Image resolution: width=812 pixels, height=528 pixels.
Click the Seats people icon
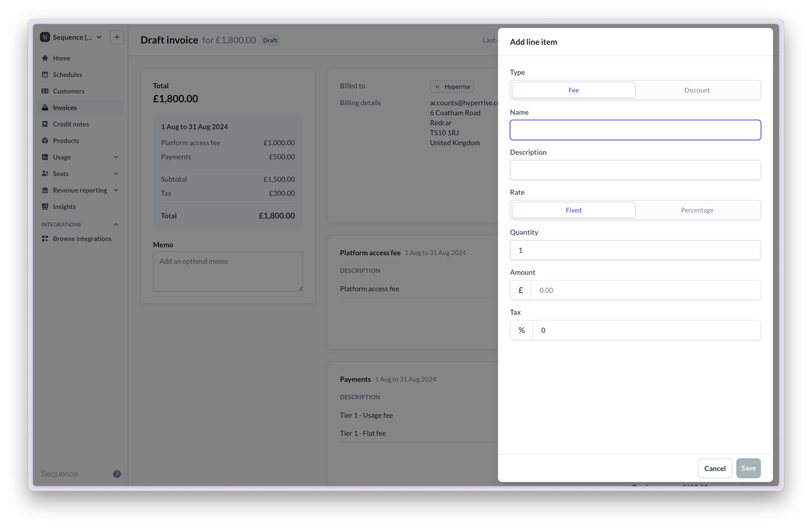pyautogui.click(x=45, y=173)
